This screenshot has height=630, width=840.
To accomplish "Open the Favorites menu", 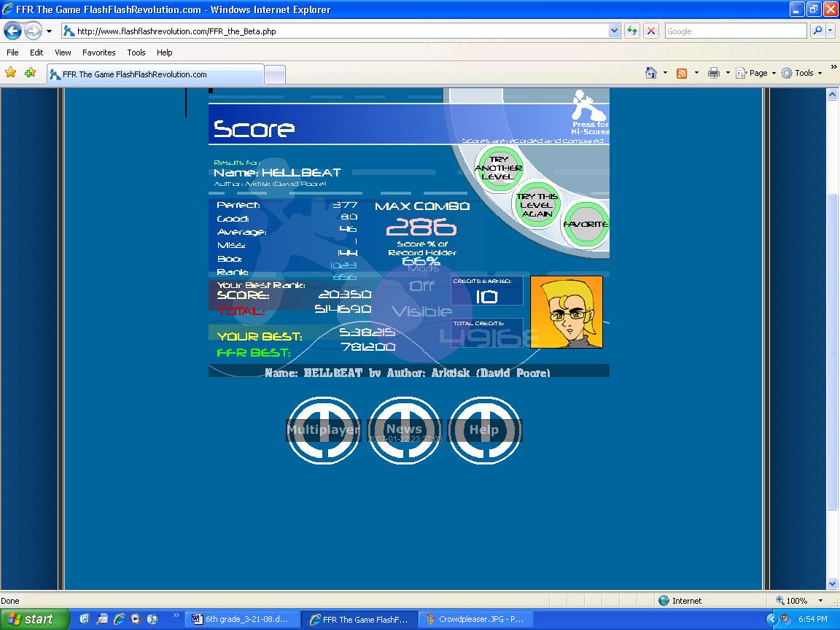I will pos(98,52).
